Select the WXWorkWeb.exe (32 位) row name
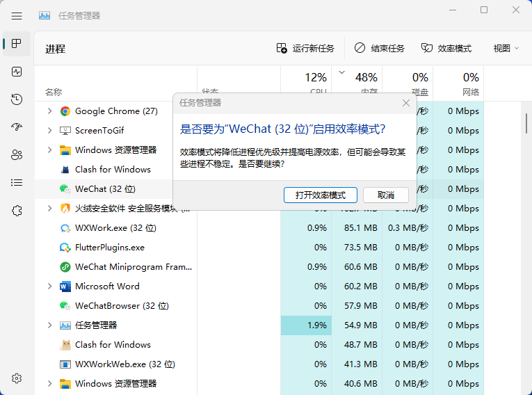 (x=125, y=364)
